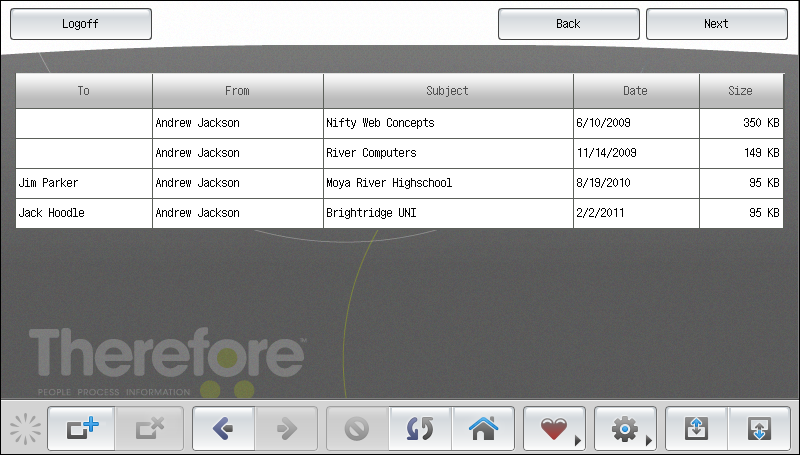The width and height of the screenshot is (800, 455).
Task: Click the scroll down page icon
Action: [x=759, y=429]
